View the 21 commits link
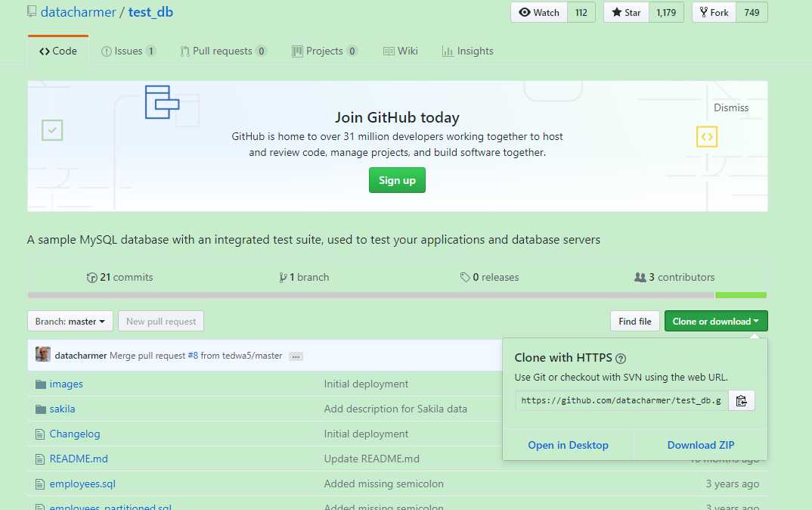Image resolution: width=812 pixels, height=510 pixels. [119, 277]
